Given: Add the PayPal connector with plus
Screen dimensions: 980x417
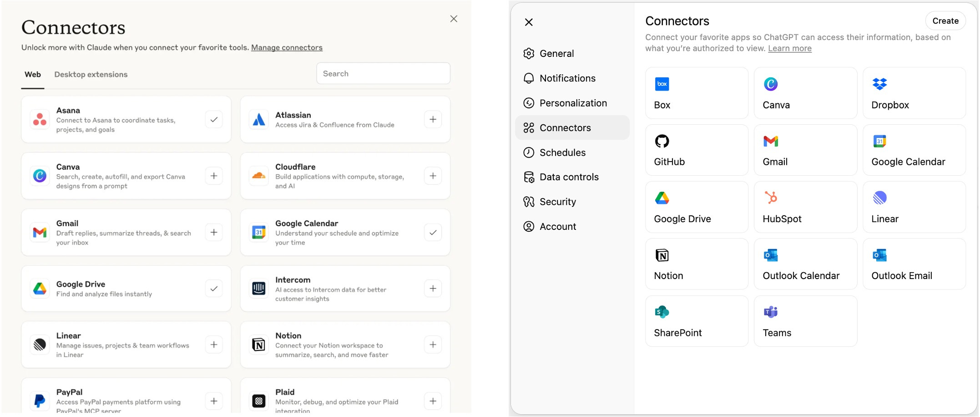Looking at the screenshot, I should click(x=214, y=401).
